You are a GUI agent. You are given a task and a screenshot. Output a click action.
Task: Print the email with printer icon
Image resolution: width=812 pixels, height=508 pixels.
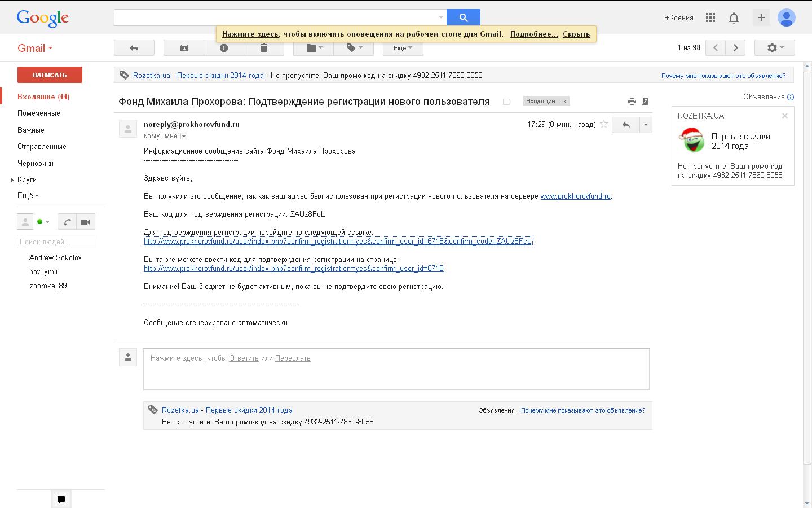632,102
